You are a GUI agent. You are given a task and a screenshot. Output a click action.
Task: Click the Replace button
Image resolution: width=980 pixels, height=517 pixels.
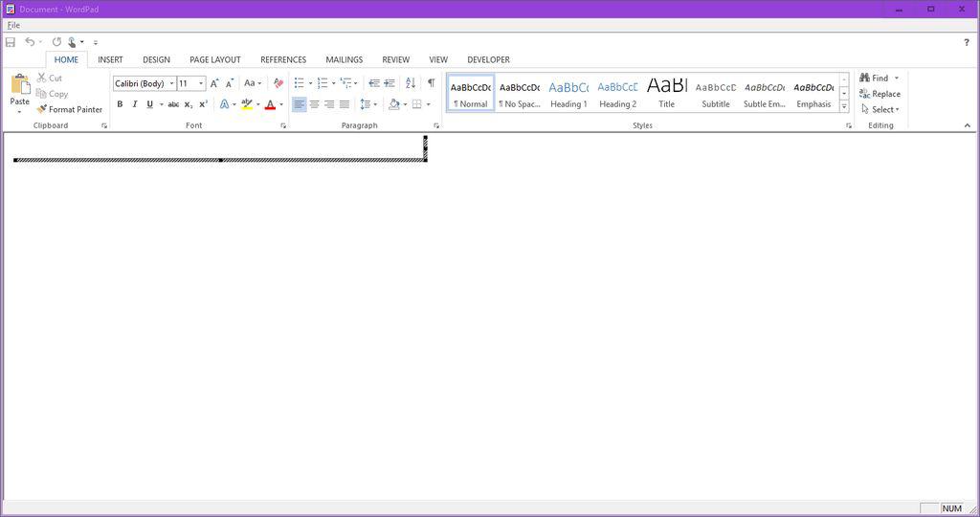coord(880,94)
